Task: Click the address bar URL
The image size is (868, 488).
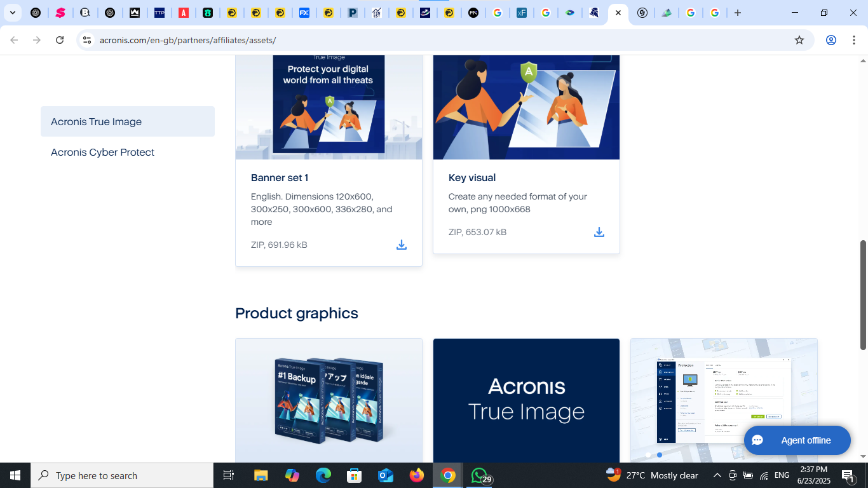Action: tap(188, 40)
